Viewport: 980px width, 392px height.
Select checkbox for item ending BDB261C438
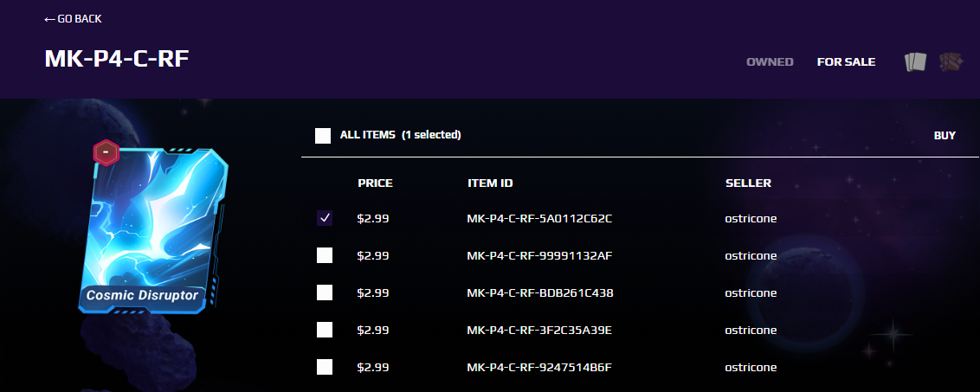tap(325, 292)
